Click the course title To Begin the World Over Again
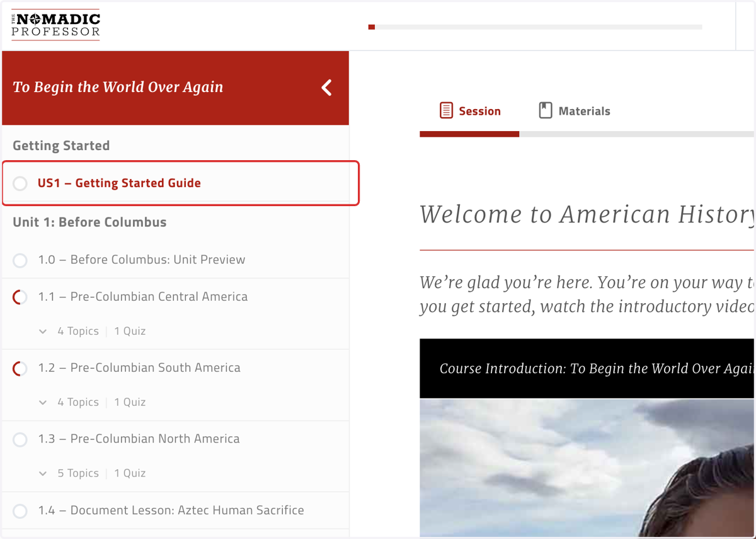 pos(118,87)
